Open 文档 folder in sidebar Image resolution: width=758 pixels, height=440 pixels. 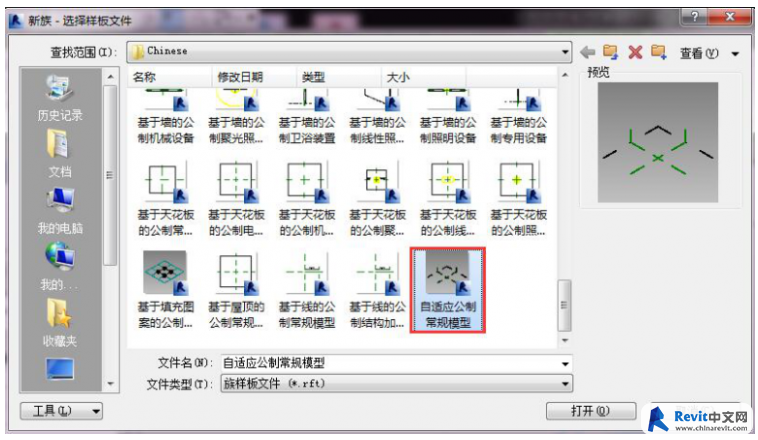59,154
